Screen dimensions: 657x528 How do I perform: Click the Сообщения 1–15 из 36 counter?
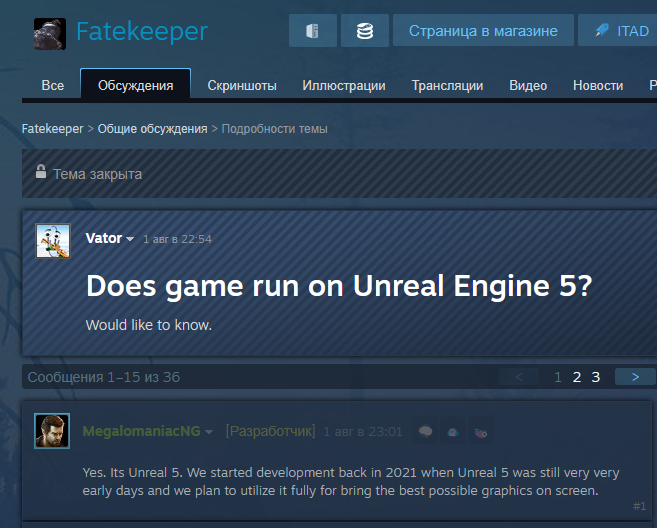click(103, 377)
